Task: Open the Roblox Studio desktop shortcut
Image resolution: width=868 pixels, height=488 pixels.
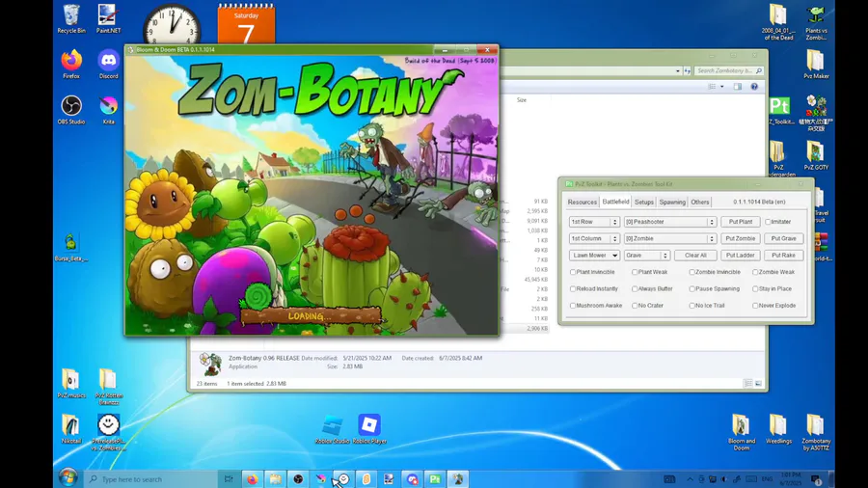Action: (x=332, y=429)
